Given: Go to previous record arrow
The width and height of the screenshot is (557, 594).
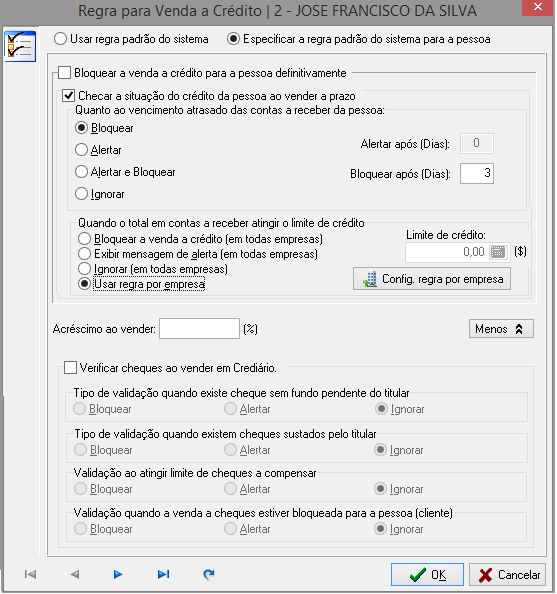Looking at the screenshot, I should (x=75, y=574).
